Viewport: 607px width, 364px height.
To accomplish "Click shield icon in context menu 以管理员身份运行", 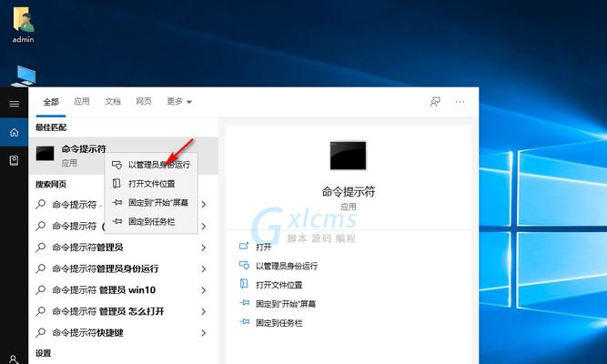I will pyautogui.click(x=116, y=165).
